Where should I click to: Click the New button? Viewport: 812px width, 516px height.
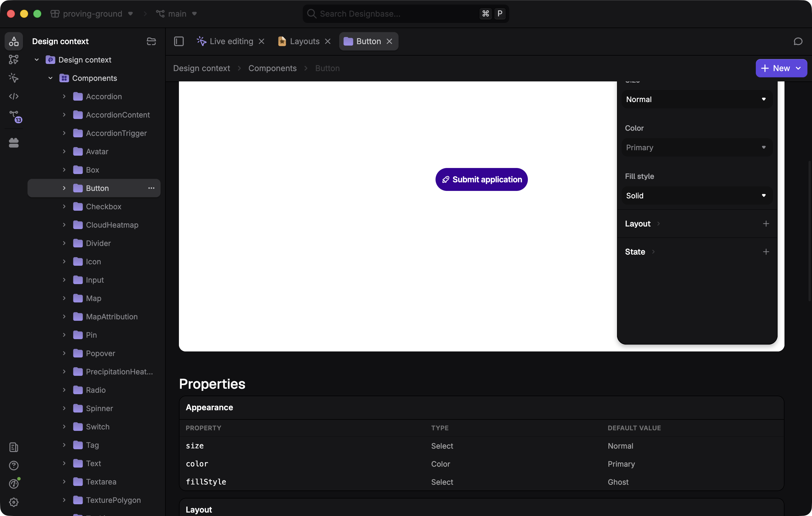(781, 69)
